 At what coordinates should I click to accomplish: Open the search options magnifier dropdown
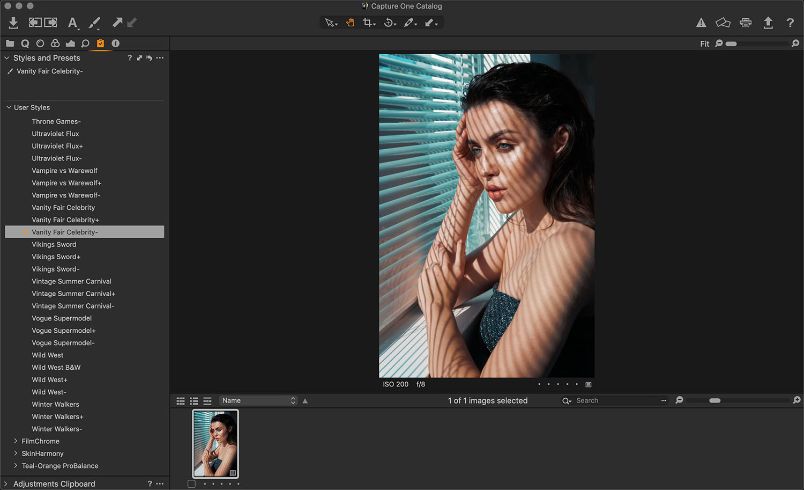point(566,401)
